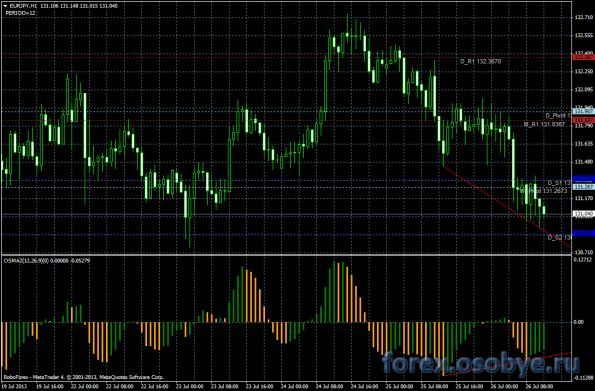
Task: Click the D_S1 support label
Action: (x=559, y=183)
